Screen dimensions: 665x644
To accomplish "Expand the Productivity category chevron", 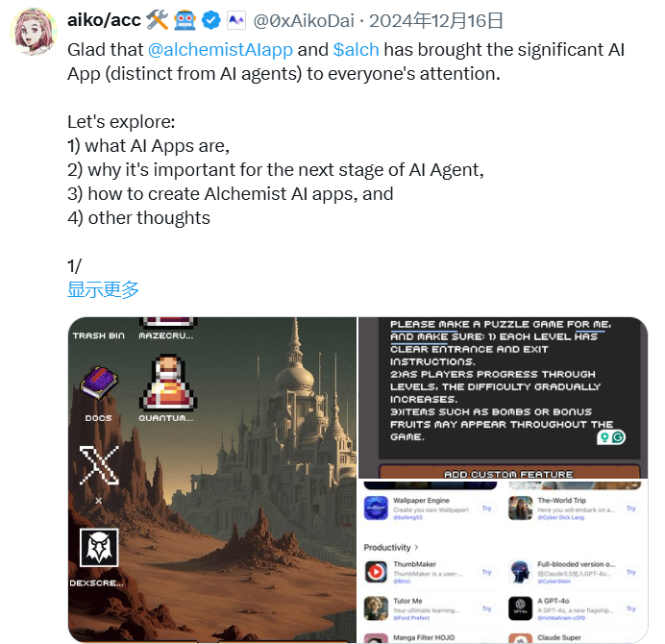I will (416, 548).
